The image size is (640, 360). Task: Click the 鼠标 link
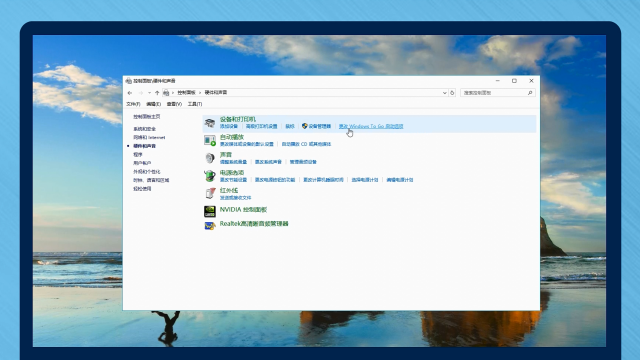pos(290,127)
